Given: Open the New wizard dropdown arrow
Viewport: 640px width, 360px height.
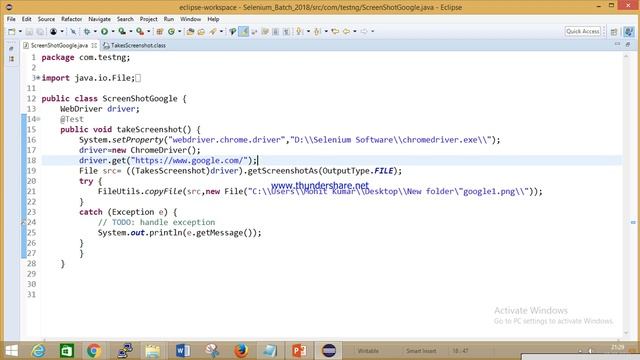Looking at the screenshot, I should pos(20,31).
